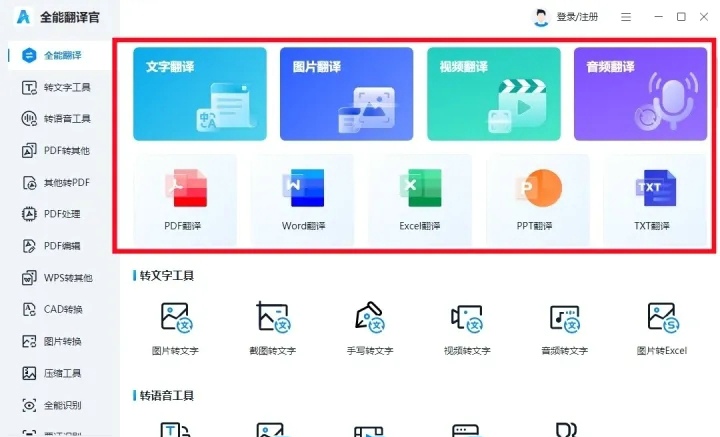Close the application window
720x437 pixels.
(x=704, y=17)
